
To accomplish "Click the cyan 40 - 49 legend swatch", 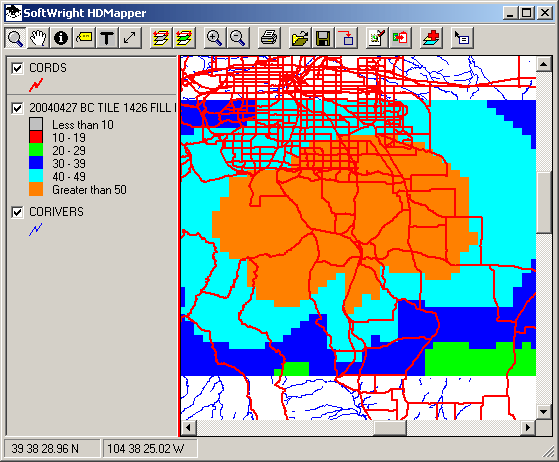I will [36, 176].
